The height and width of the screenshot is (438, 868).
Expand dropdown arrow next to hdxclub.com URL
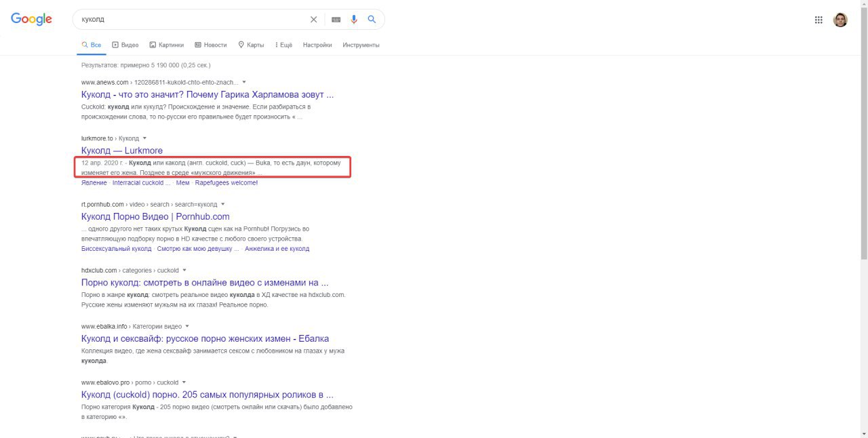184,270
